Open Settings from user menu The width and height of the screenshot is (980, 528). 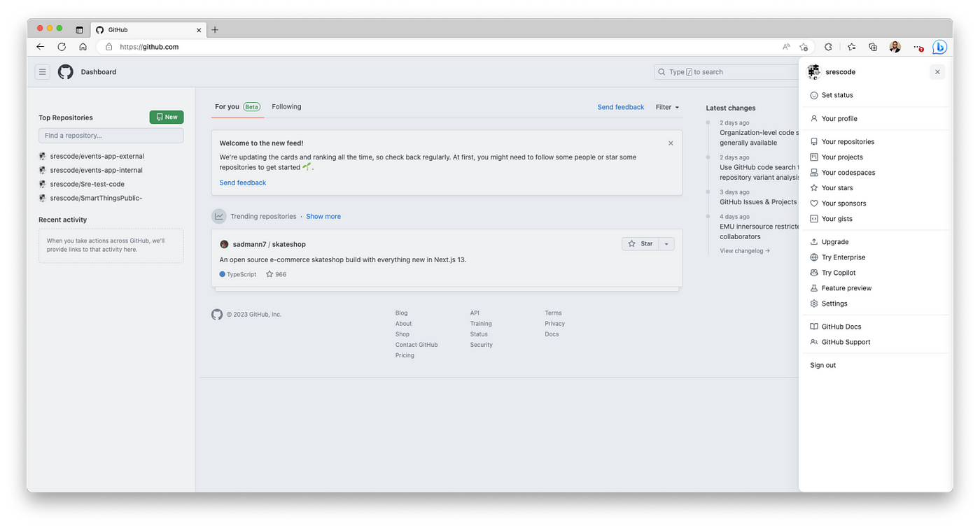pos(874,304)
